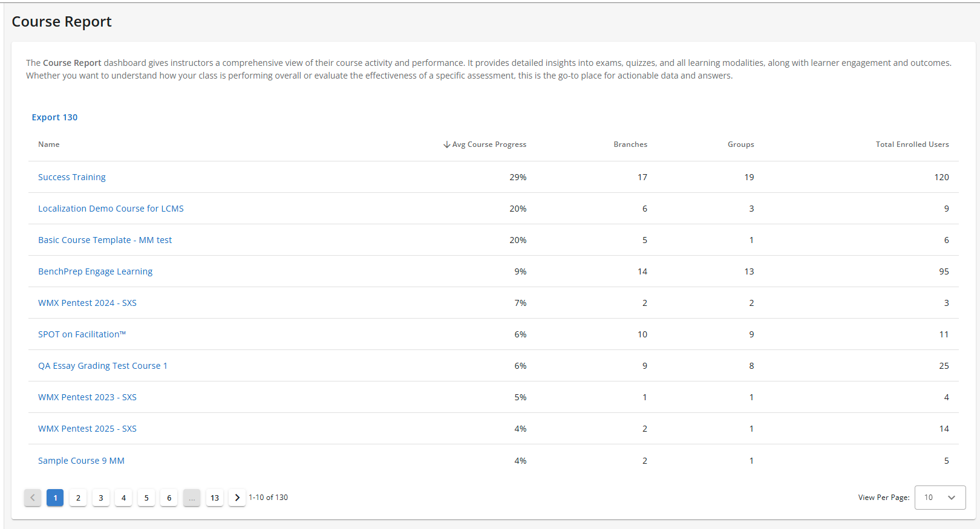This screenshot has height=529, width=980.
Task: Jump to page 13
Action: pyautogui.click(x=215, y=498)
